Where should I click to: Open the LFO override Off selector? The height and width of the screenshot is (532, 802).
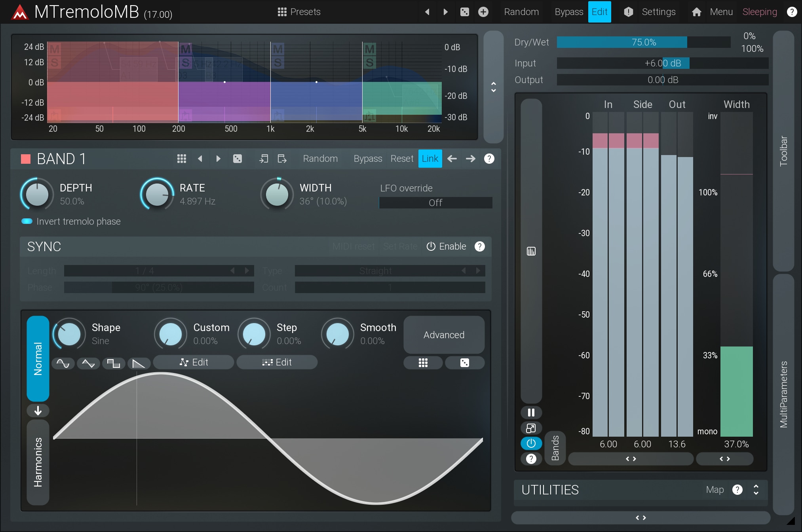point(435,203)
